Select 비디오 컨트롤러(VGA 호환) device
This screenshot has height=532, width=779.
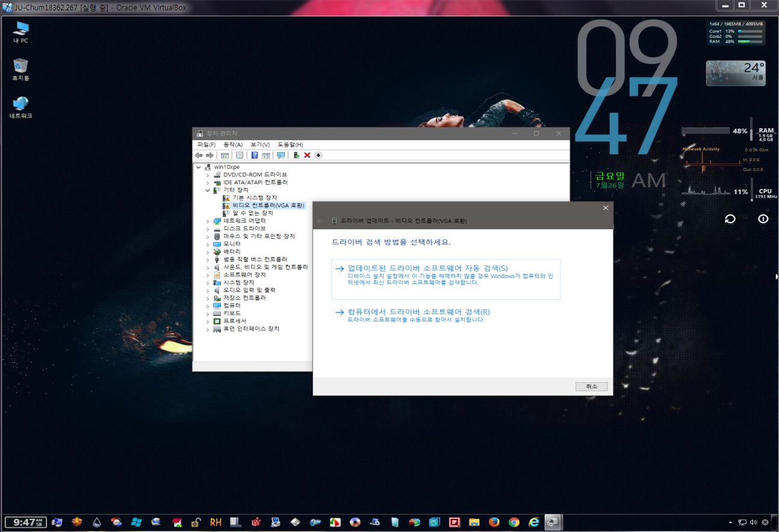pos(268,205)
